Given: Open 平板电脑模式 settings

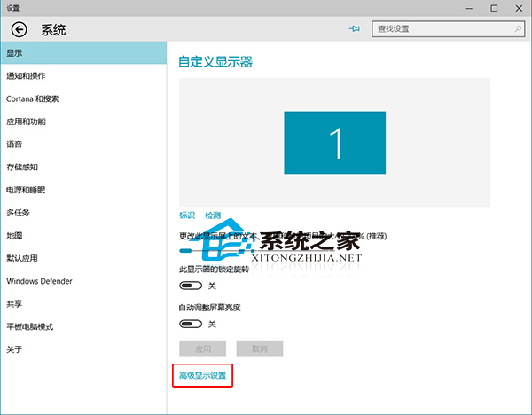Looking at the screenshot, I should [83, 326].
